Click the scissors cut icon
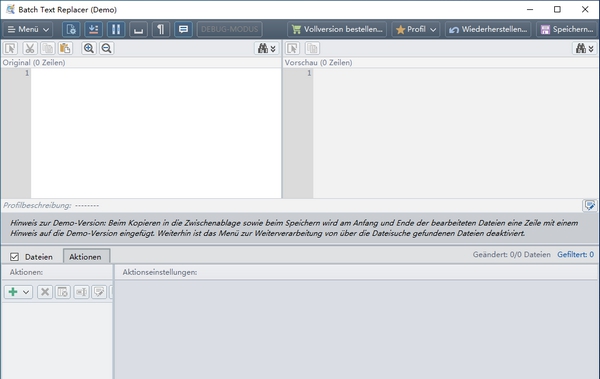 pos(30,48)
